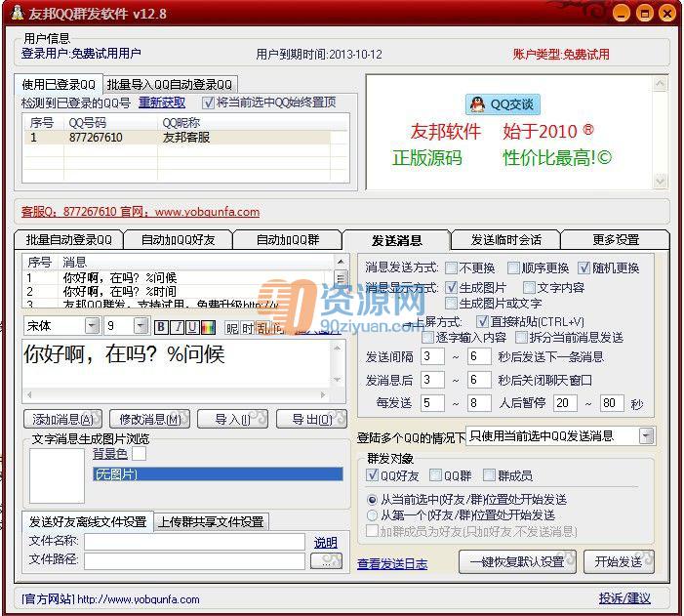Open customer service 客服Q官网 link

coord(141,212)
